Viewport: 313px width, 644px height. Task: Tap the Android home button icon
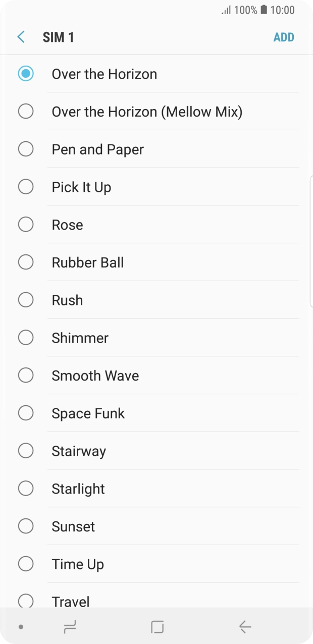coord(157,627)
